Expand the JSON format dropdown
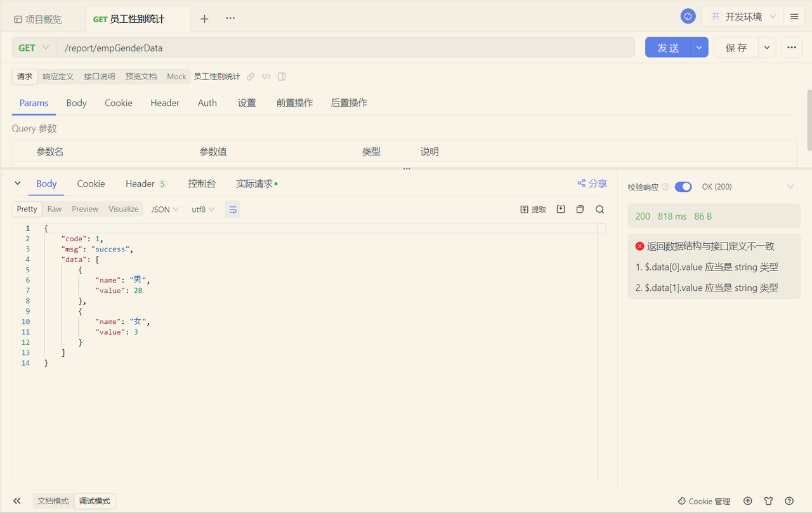Image resolution: width=812 pixels, height=513 pixels. (164, 209)
